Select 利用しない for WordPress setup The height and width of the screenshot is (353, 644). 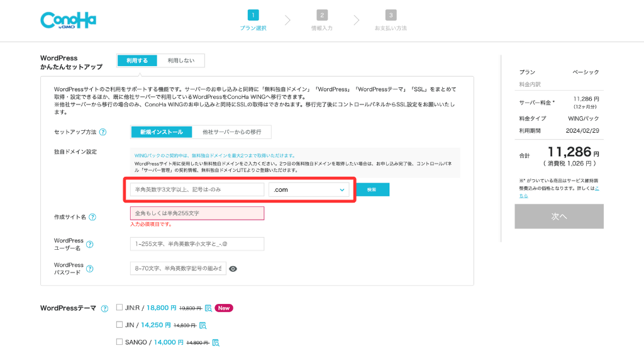point(180,60)
